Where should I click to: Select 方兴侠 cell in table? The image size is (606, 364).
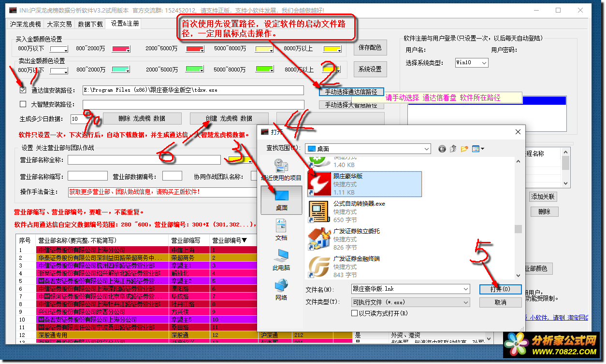pos(189,312)
